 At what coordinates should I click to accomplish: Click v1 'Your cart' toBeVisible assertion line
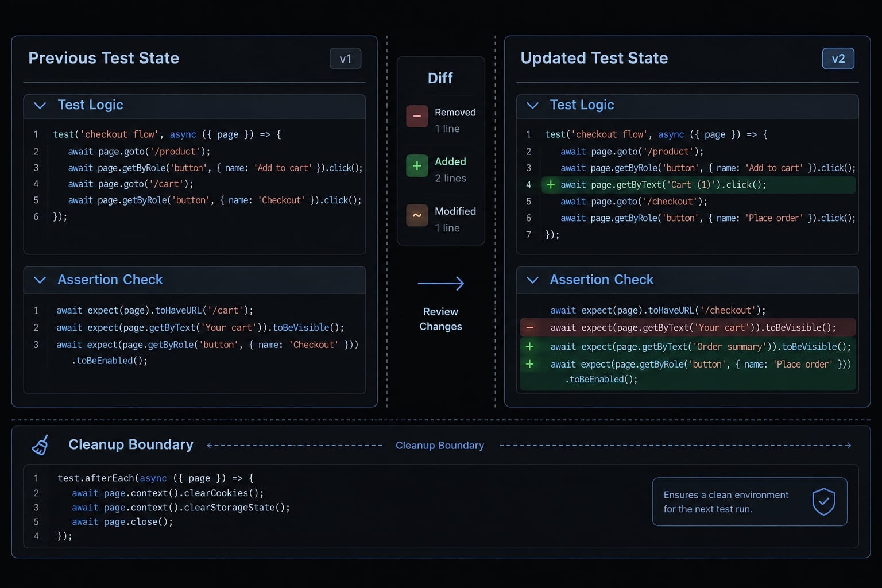click(x=200, y=327)
